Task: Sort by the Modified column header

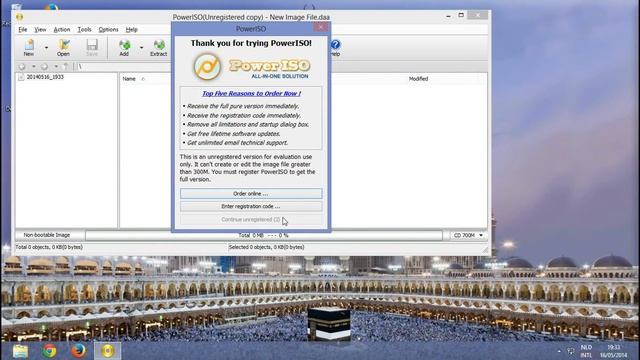Action: coord(418,78)
